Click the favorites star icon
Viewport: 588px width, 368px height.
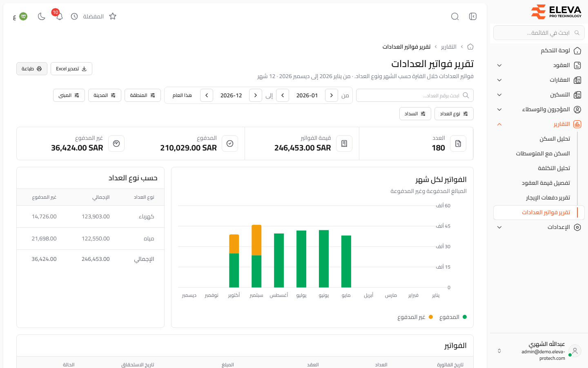click(x=113, y=16)
